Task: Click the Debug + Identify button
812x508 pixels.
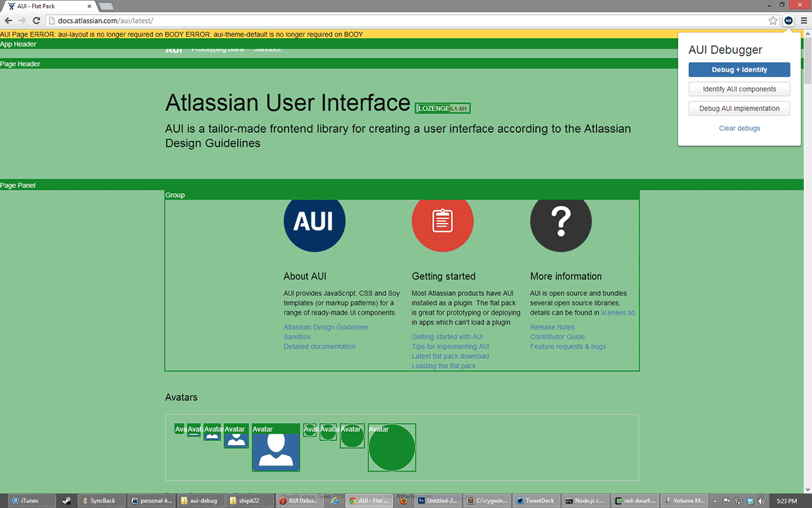Action: coord(739,70)
